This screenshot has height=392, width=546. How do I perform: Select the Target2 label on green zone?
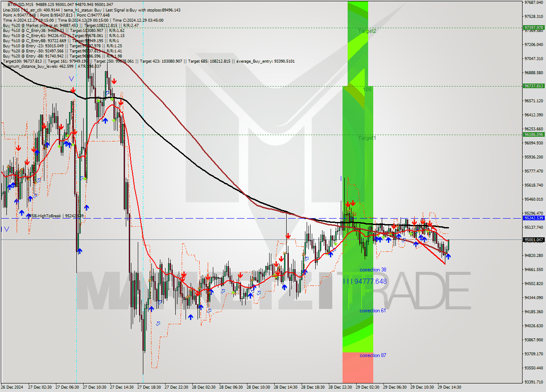tap(367, 31)
